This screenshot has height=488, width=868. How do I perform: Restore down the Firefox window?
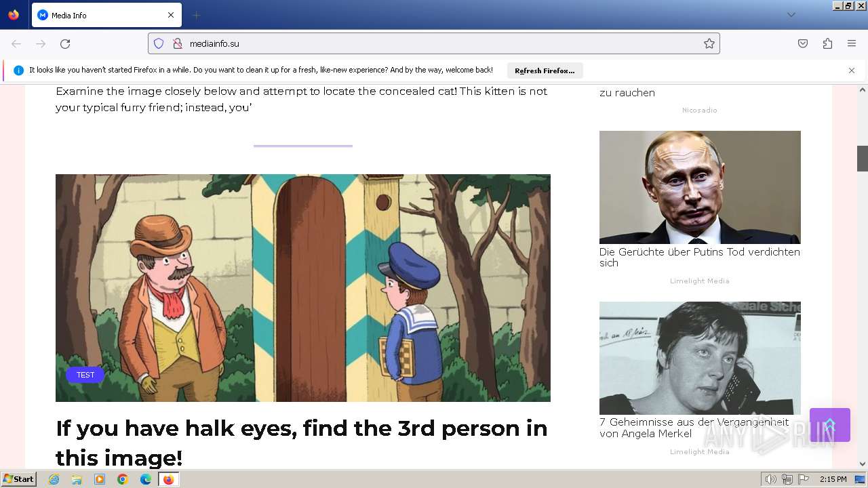pyautogui.click(x=849, y=5)
